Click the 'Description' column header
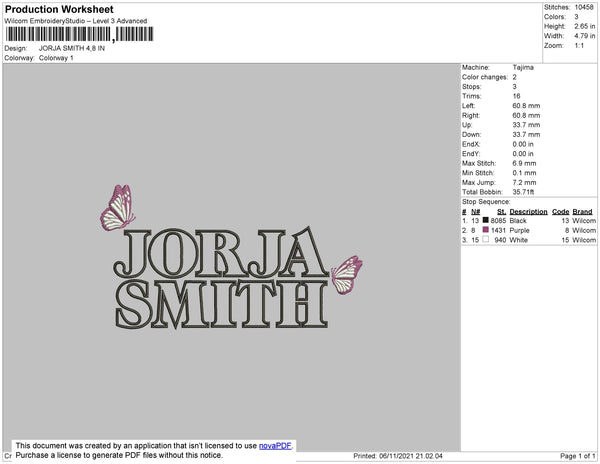The height and width of the screenshot is (464, 600). [x=528, y=212]
